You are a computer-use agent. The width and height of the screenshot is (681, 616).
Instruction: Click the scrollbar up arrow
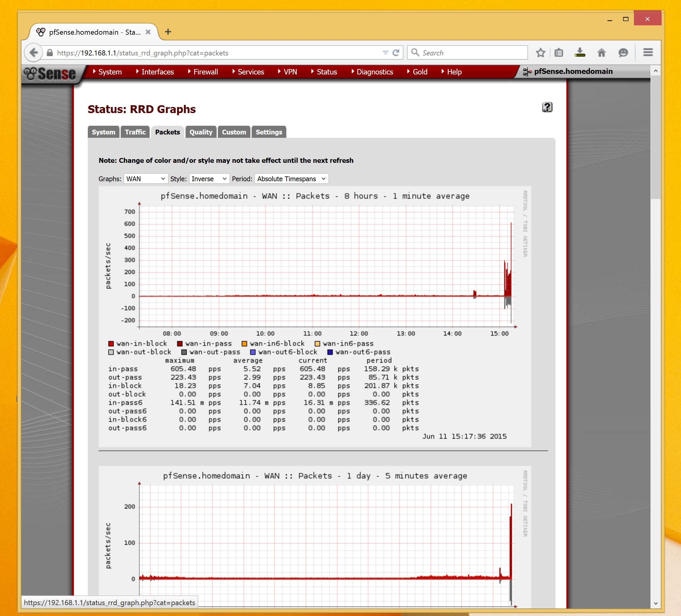pyautogui.click(x=655, y=71)
